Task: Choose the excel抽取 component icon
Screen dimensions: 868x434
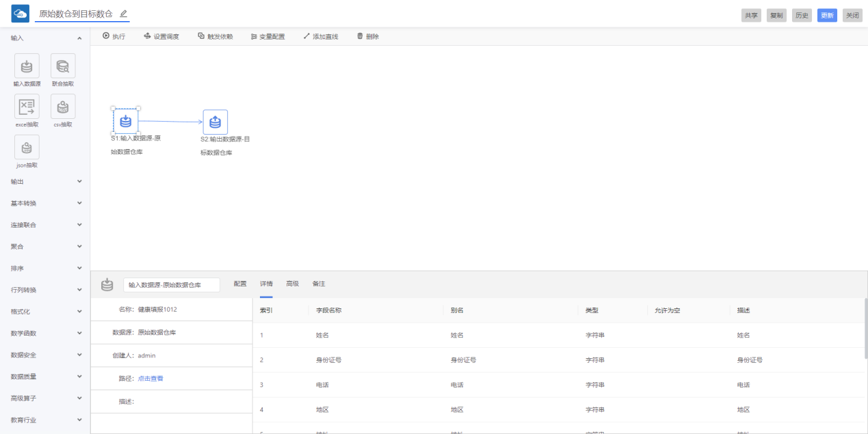Action: [27, 107]
